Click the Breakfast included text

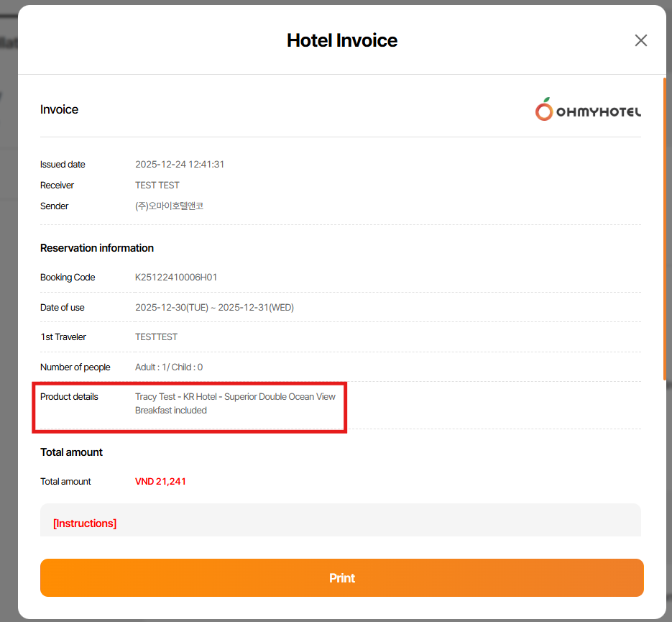171,411
